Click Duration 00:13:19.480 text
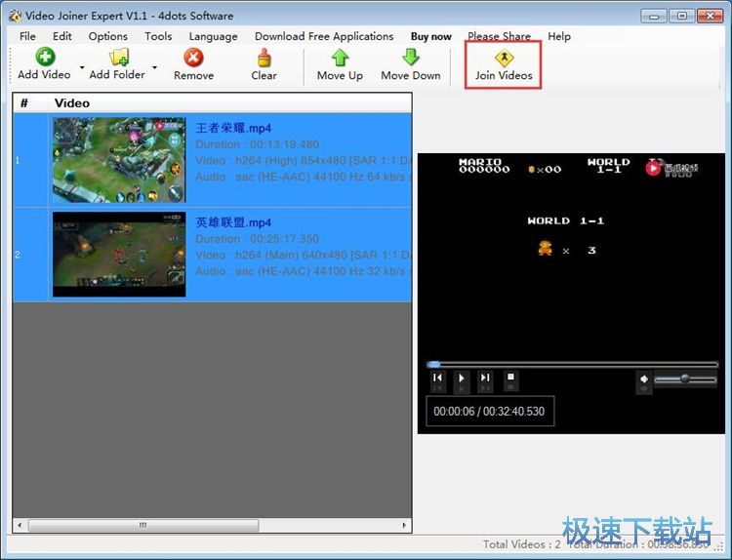This screenshot has height=560, width=732. tap(258, 144)
